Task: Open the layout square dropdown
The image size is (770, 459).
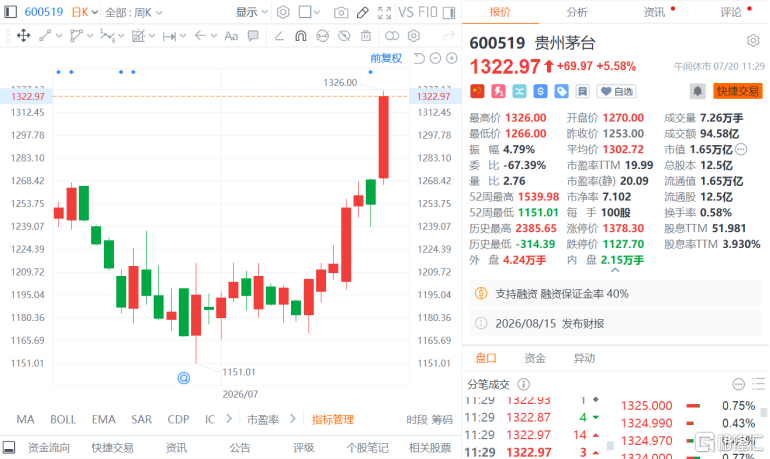Action: 309,12
